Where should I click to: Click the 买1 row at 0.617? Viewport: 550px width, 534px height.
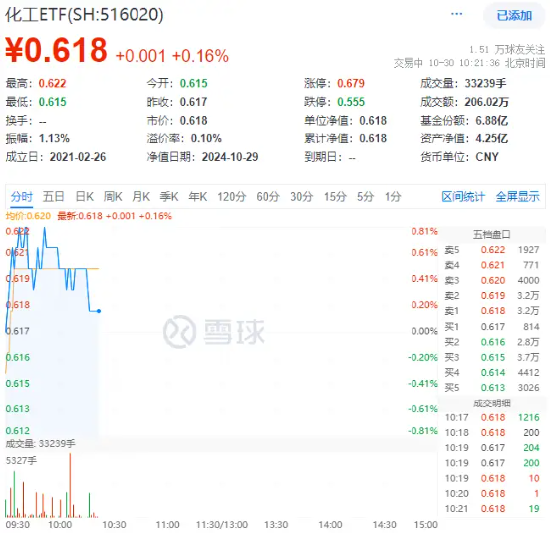[492, 327]
